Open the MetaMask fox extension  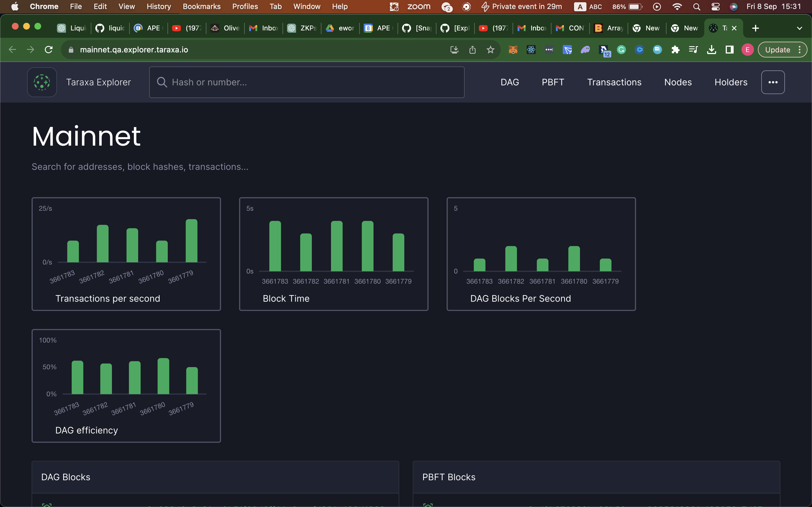[x=513, y=50]
